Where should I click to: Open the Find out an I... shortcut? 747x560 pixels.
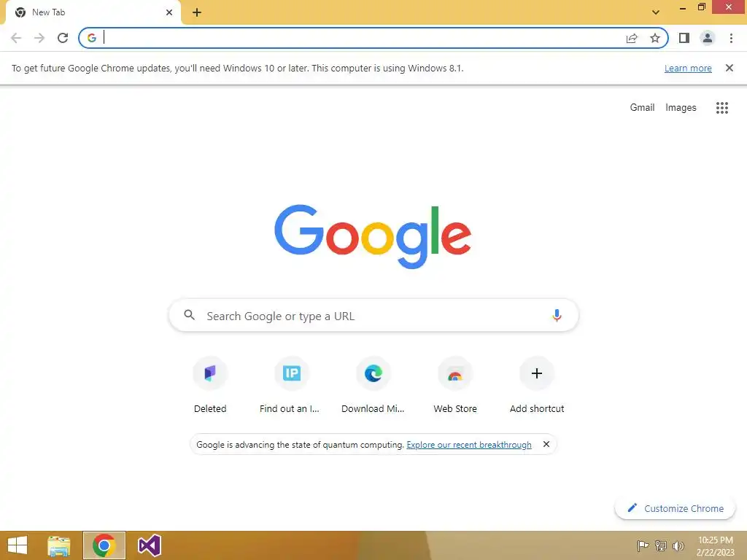(x=292, y=386)
